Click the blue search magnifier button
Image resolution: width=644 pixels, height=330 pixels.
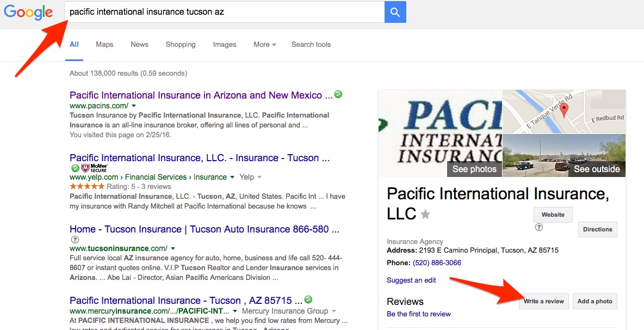(x=395, y=12)
